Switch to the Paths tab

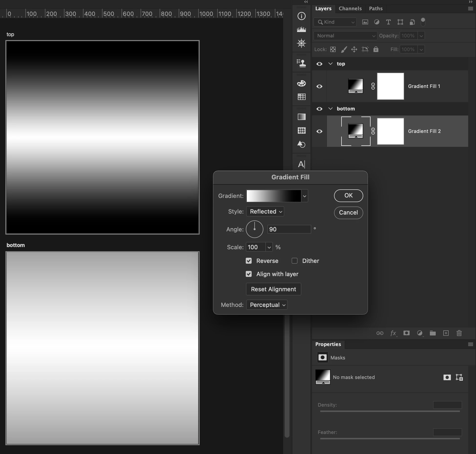click(x=376, y=9)
